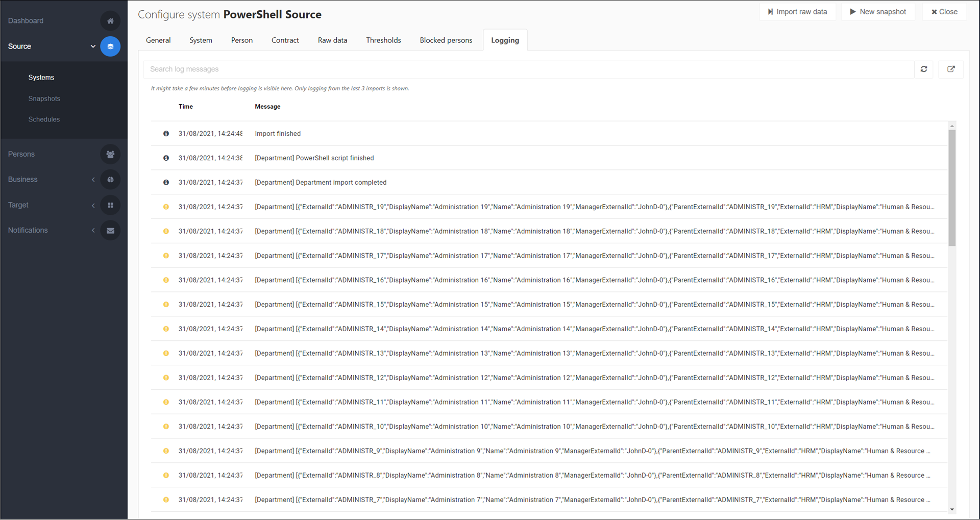Click yellow warning icon for ADMINISTR_10 row
This screenshot has height=520, width=980.
pos(166,427)
